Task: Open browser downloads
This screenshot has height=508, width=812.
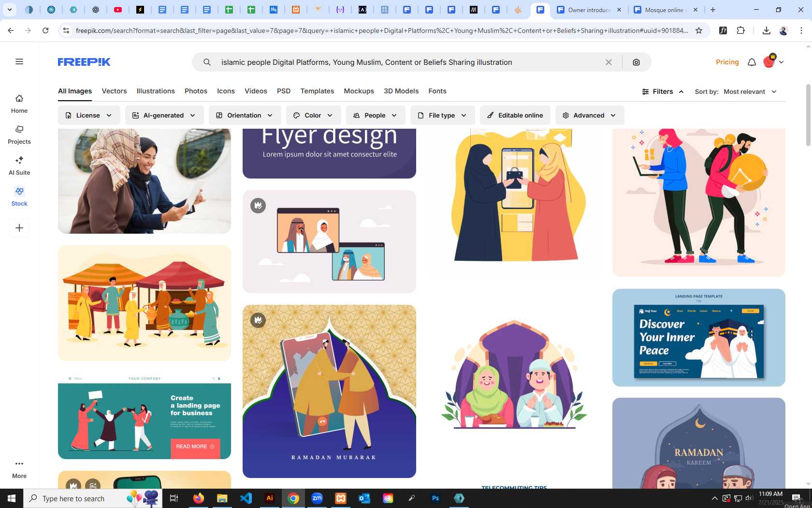Action: (x=766, y=30)
